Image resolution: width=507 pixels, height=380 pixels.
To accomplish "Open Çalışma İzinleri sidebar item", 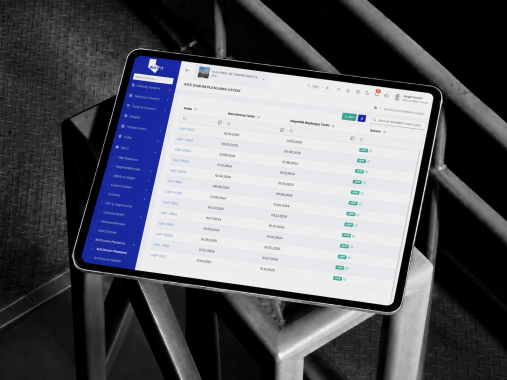I will [x=113, y=213].
